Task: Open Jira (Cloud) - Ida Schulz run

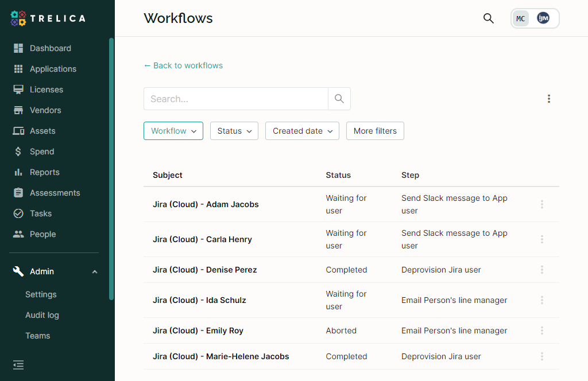Action: click(x=199, y=300)
